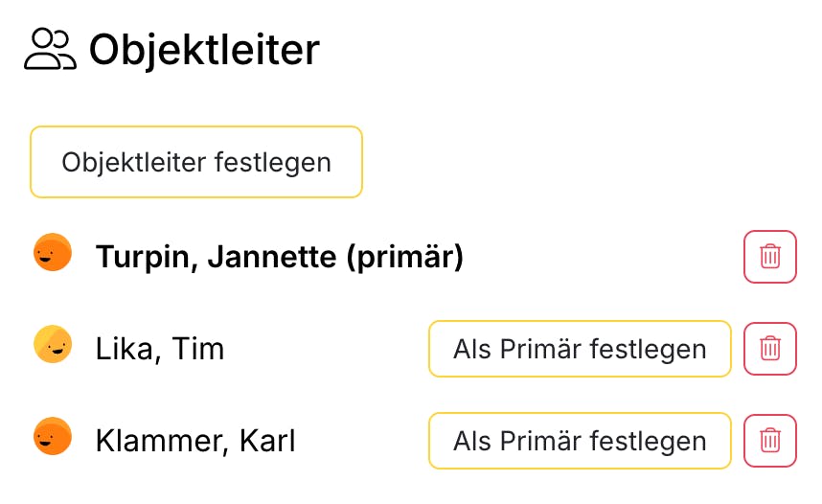Delete the last Objektleiter in the list
Image resolution: width=822 pixels, height=504 pixels.
[769, 441]
